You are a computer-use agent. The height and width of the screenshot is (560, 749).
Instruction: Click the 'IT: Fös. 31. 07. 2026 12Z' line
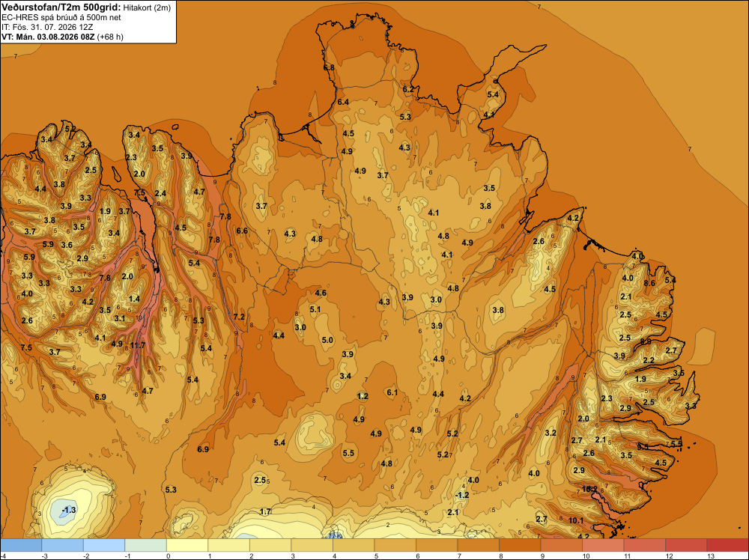pos(47,27)
